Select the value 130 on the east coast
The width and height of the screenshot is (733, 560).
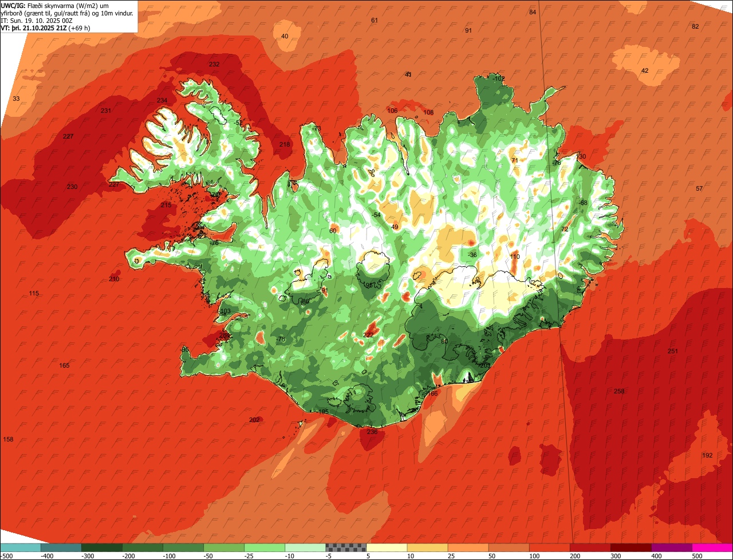tap(581, 157)
